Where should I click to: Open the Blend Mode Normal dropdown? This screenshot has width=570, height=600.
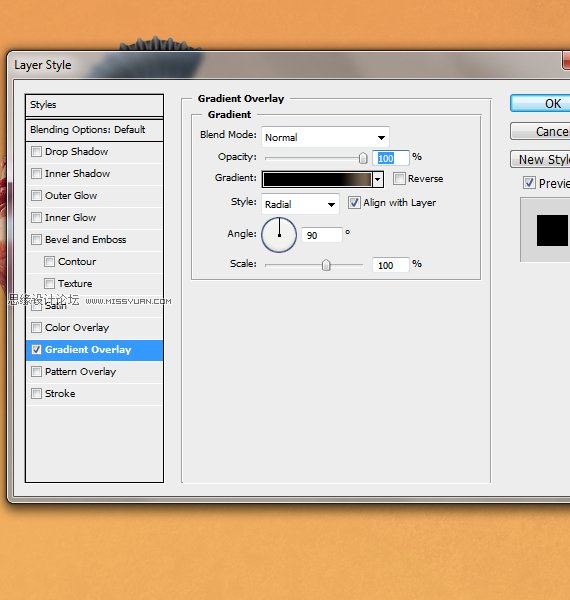[325, 137]
